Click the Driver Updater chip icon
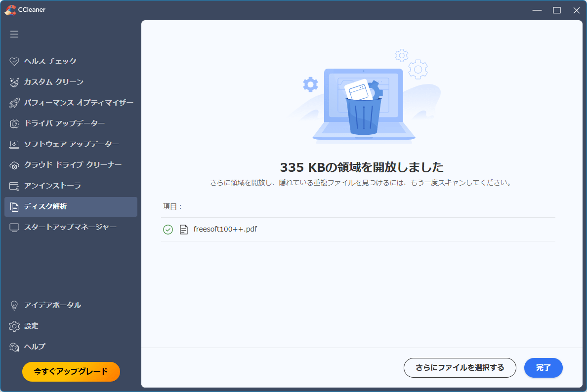Image resolution: width=587 pixels, height=392 pixels. click(14, 124)
